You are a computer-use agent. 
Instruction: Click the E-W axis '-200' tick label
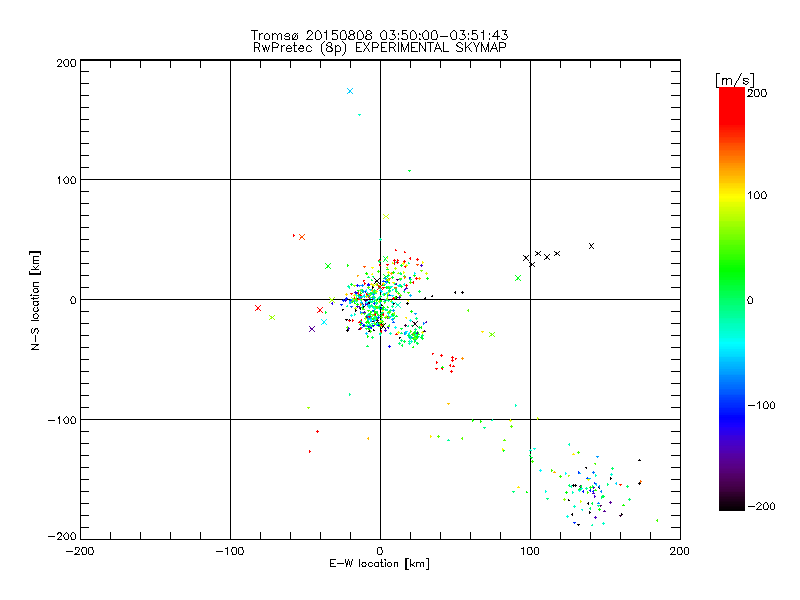point(80,551)
